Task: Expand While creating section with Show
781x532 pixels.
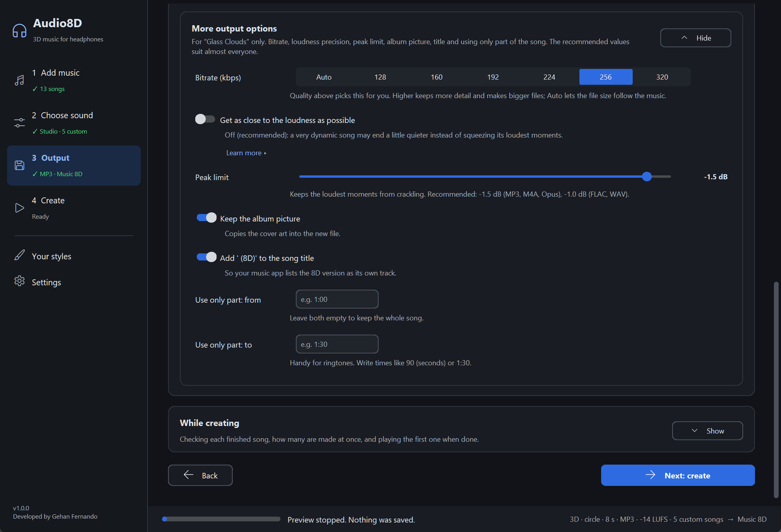Action: coord(707,431)
